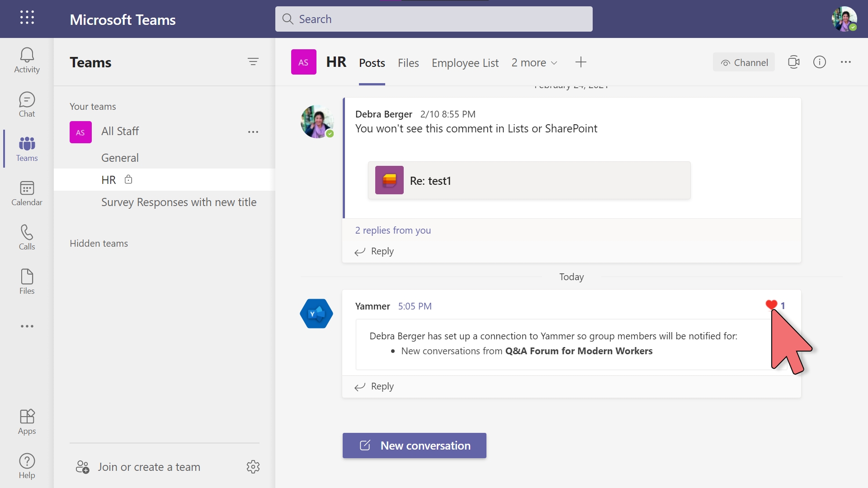Open channel more options ellipsis
Viewport: 868px width, 488px height.
click(846, 62)
